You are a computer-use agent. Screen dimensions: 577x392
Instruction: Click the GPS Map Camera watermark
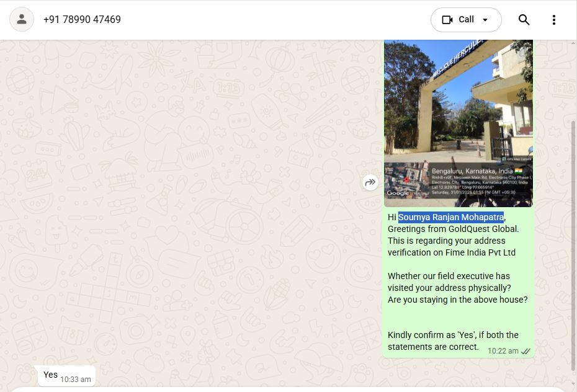tap(516, 159)
